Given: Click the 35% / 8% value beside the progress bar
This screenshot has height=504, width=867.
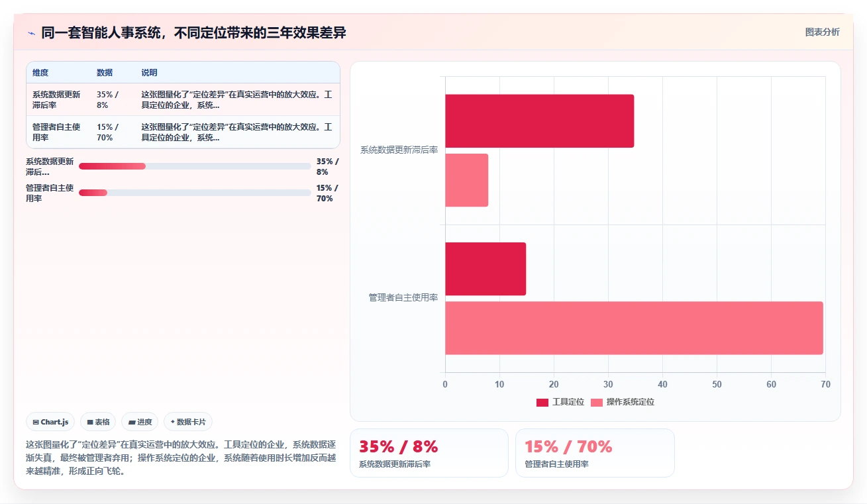Looking at the screenshot, I should pos(327,166).
